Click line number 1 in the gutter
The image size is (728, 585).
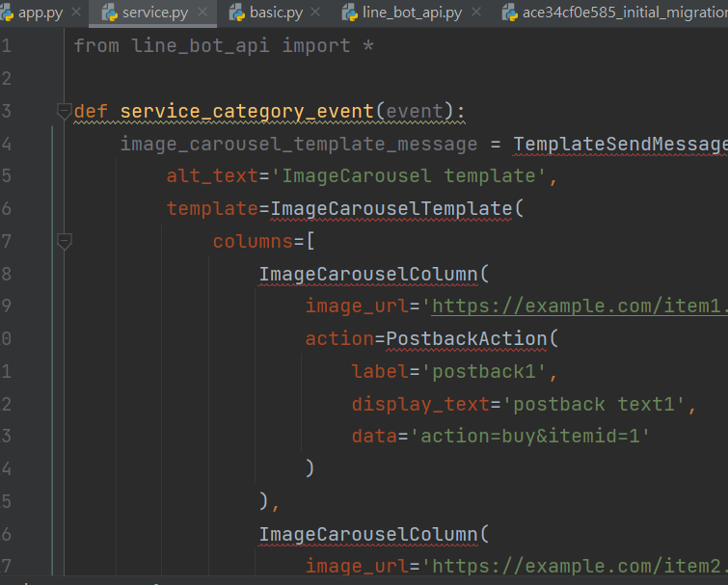click(7, 46)
